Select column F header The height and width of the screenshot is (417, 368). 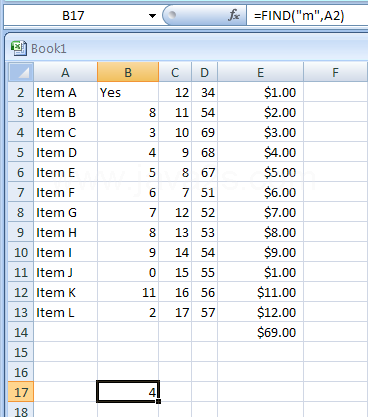[336, 72]
